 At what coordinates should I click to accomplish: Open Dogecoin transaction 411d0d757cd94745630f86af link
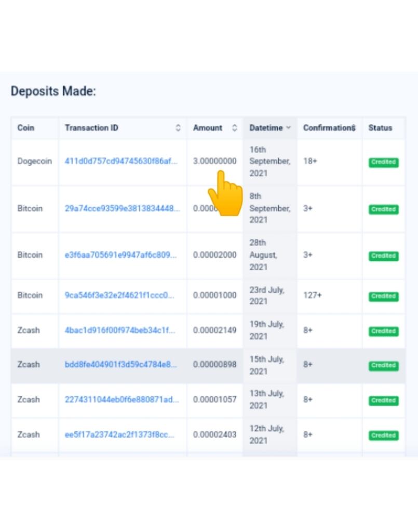click(x=121, y=161)
